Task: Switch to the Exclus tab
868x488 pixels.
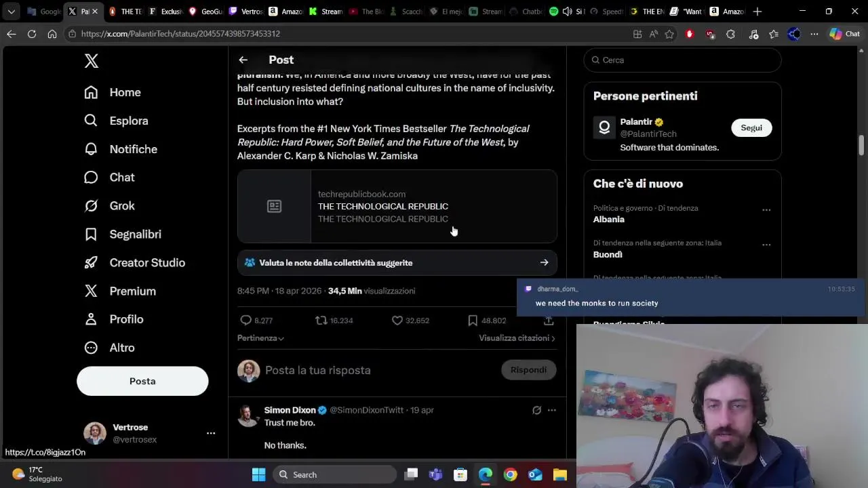Action: tap(166, 12)
